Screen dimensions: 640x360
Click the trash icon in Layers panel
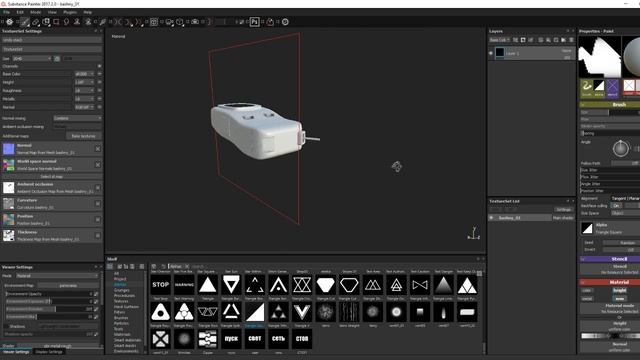[571, 40]
